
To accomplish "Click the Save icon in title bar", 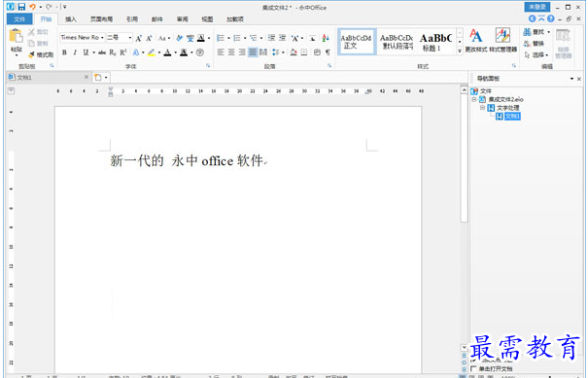I will coord(21,7).
